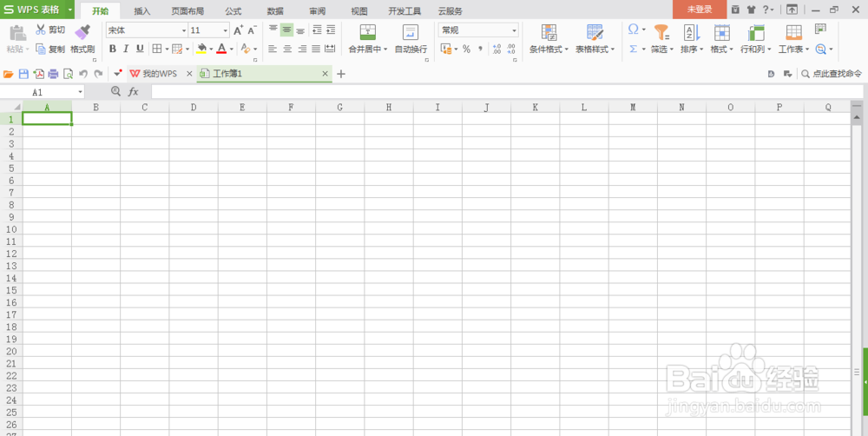868x436 pixels.
Task: Click the decrease decimal places icon
Action: click(511, 49)
